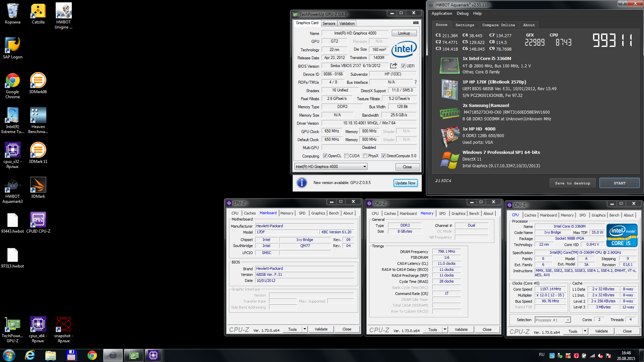Image resolution: width=644 pixels, height=362 pixels.
Task: Click Save to desktop in Aquamark
Action: click(x=572, y=183)
